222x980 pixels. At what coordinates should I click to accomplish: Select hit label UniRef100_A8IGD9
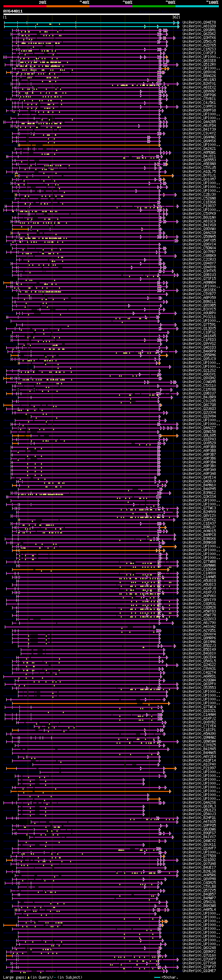point(199,26)
